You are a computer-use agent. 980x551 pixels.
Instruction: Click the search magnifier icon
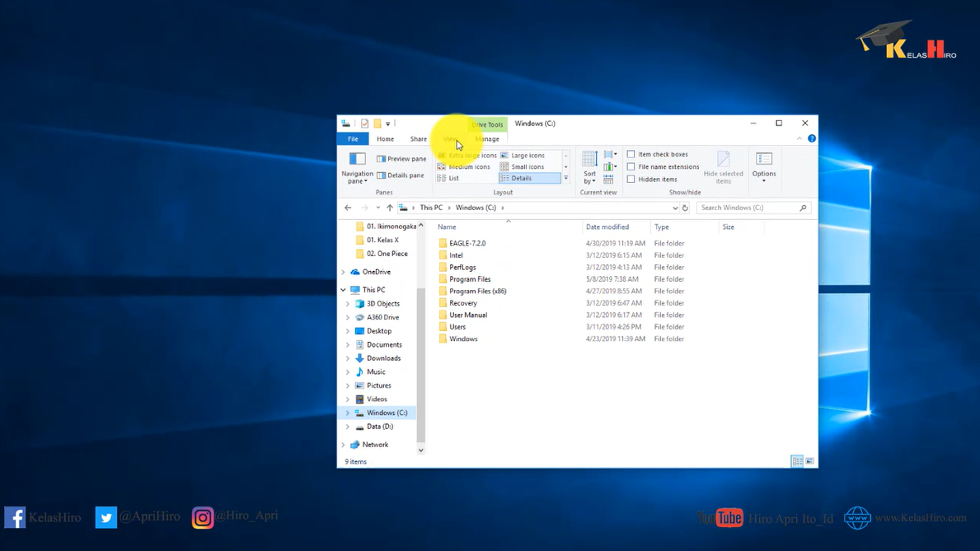tap(803, 208)
